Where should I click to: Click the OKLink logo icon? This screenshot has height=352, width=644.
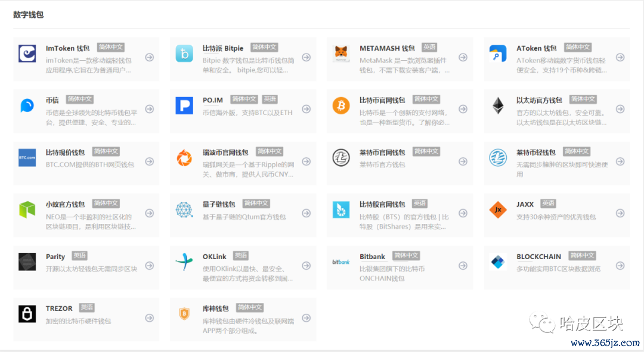(184, 261)
